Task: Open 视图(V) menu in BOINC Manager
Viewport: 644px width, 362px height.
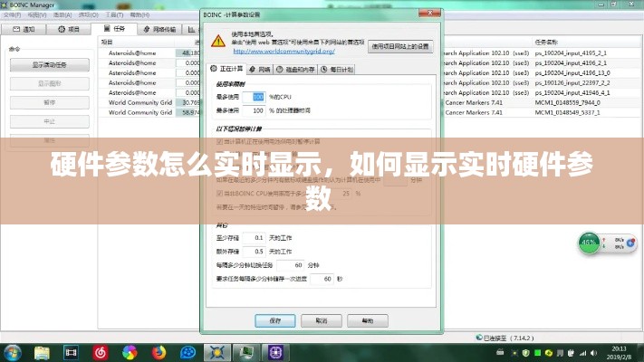Action: [x=37, y=14]
